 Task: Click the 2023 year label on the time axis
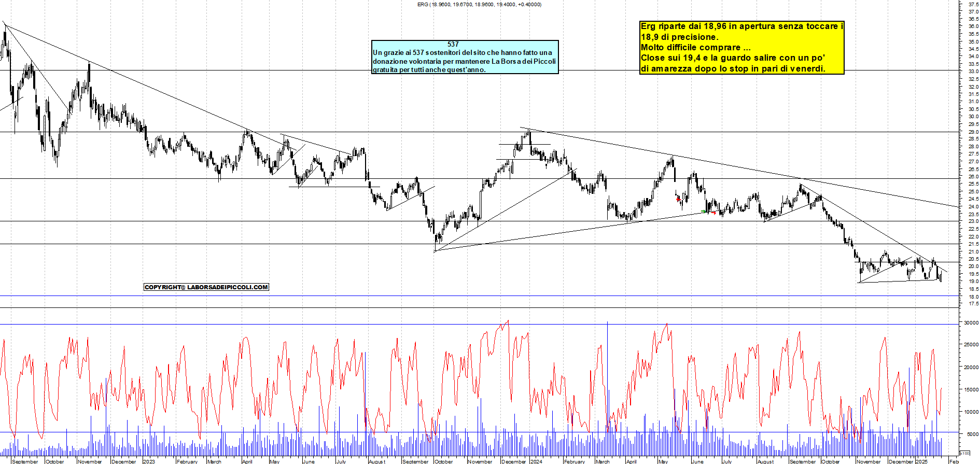click(149, 461)
